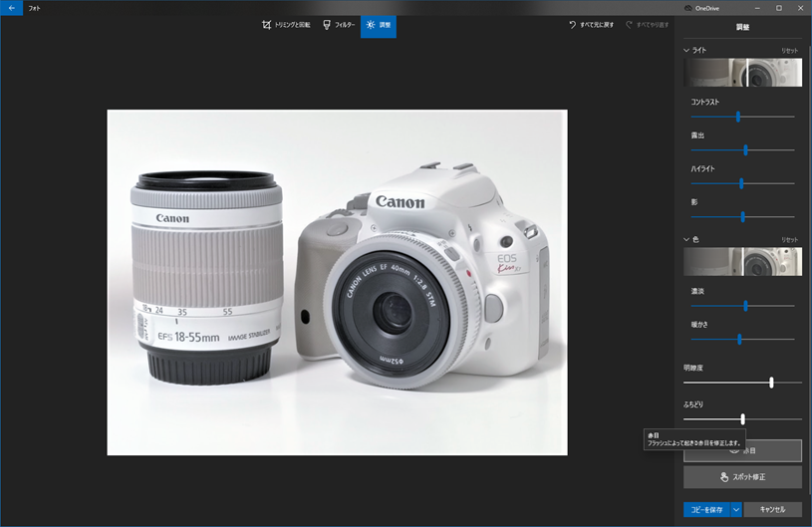Maximize the フォト window

779,8
